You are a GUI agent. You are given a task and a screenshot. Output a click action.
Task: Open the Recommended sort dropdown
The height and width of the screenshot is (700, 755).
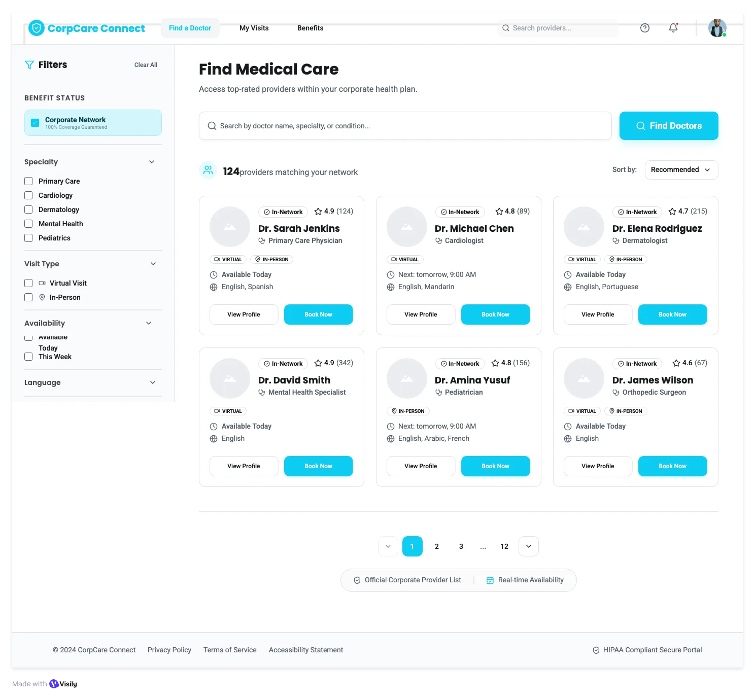coord(681,169)
